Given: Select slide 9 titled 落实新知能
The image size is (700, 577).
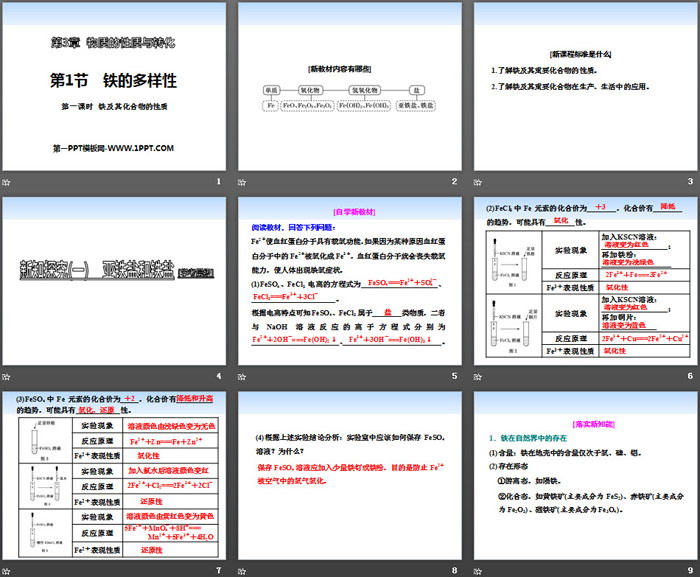Looking at the screenshot, I should [583, 475].
